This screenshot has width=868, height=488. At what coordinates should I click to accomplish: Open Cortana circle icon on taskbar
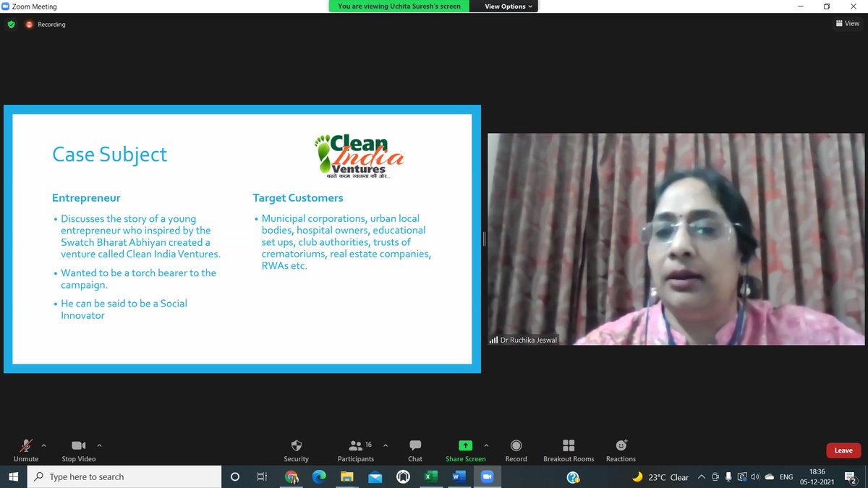pyautogui.click(x=234, y=476)
